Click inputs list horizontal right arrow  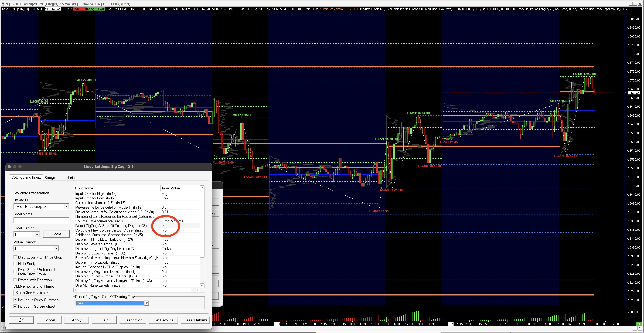pos(198,290)
